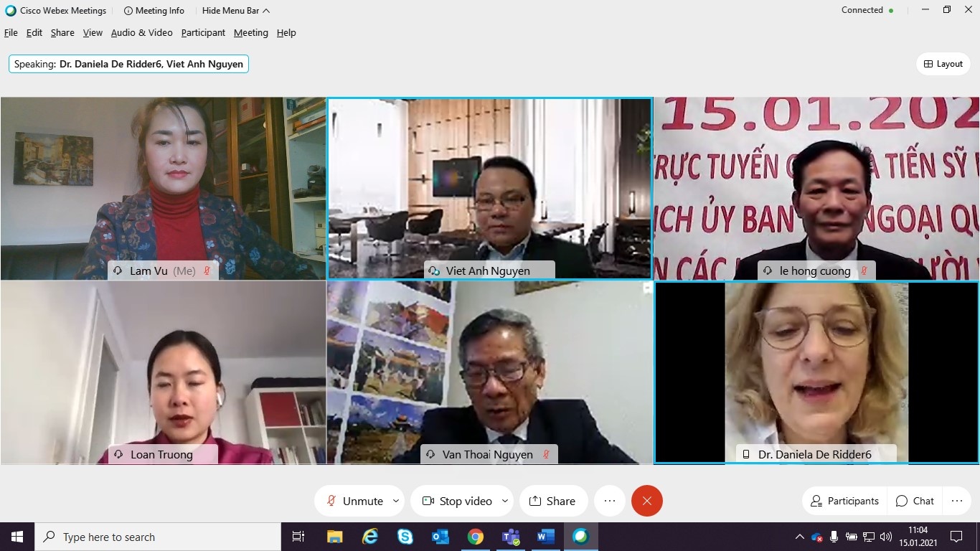
Task: Click Hide Menu Bar toggle
Action: tap(236, 11)
